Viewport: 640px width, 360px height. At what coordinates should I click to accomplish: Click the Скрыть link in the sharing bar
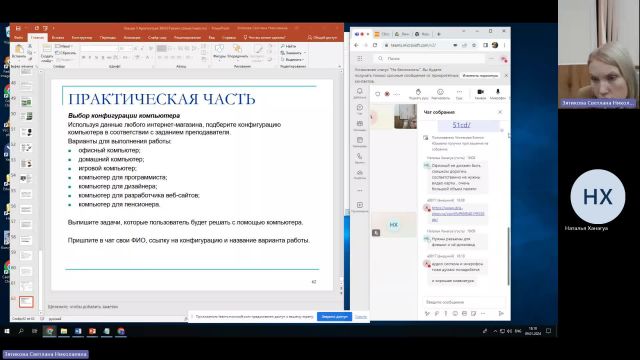tap(360, 316)
